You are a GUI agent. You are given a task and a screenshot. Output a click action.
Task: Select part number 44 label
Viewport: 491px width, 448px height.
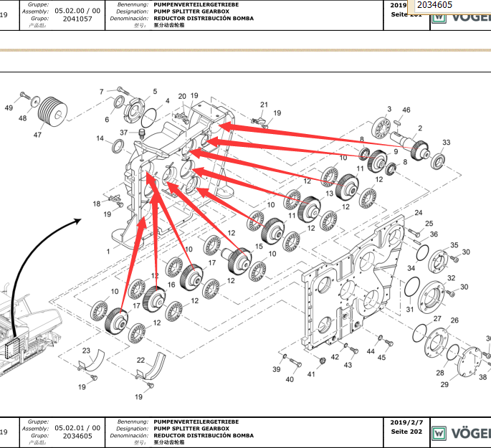tap(371, 351)
